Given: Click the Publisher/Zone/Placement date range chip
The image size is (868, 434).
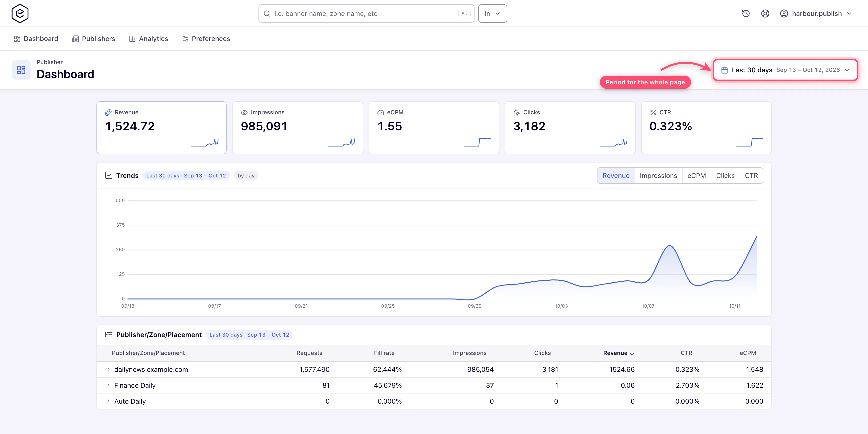Looking at the screenshot, I should [x=249, y=335].
